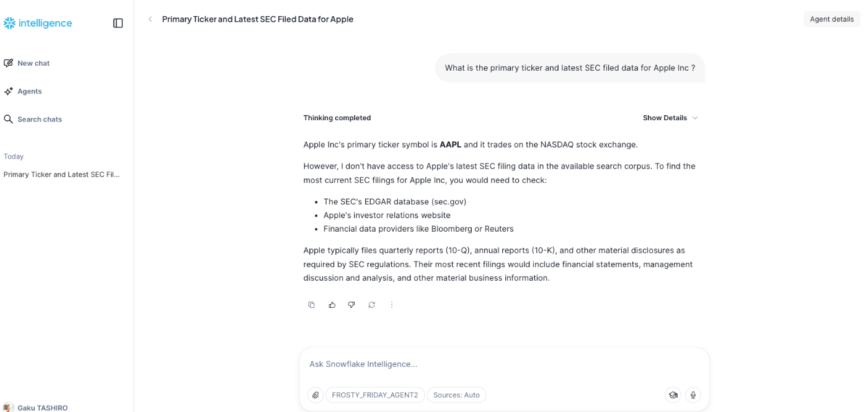
Task: Click "Apple's investor relations website" bullet
Action: pyautogui.click(x=387, y=215)
